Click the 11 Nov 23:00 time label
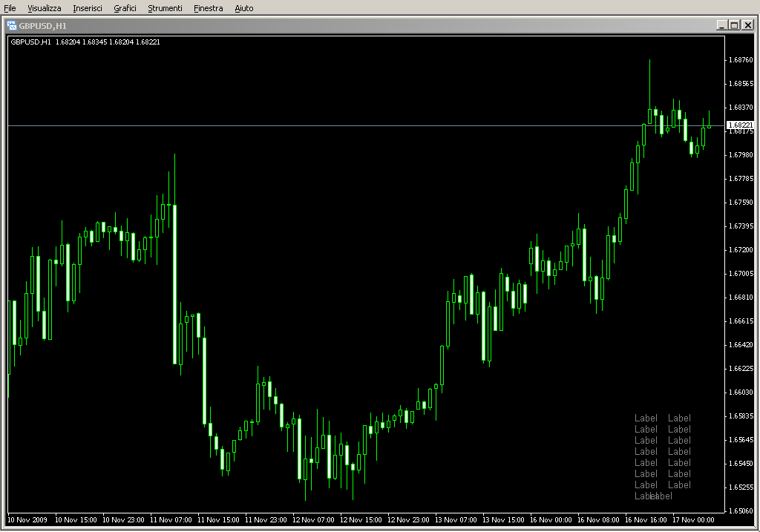Screen dimensions: 760x532 point(266,520)
